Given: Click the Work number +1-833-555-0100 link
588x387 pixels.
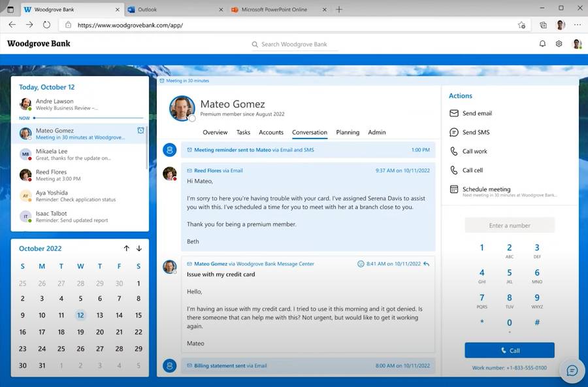Looking at the screenshot, I should (509, 368).
